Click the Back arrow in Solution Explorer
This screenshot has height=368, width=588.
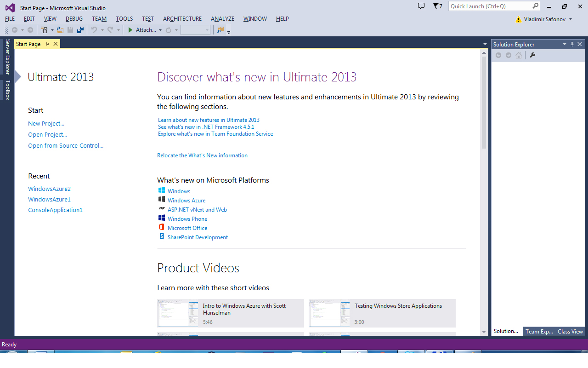coord(498,55)
